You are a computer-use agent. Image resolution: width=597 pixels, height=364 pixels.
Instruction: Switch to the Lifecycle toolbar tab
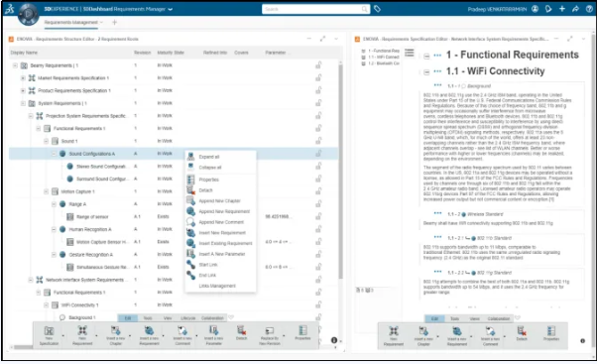click(x=187, y=318)
